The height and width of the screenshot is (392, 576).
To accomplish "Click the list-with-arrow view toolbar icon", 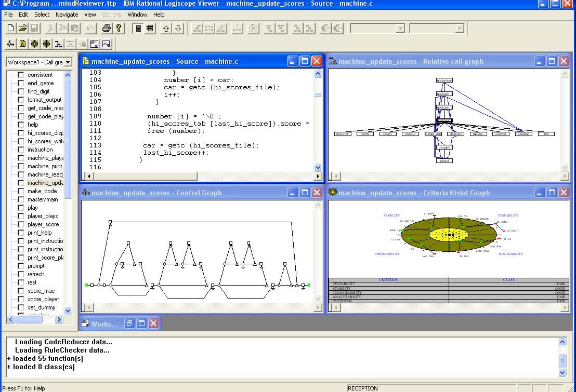I will pos(150,28).
